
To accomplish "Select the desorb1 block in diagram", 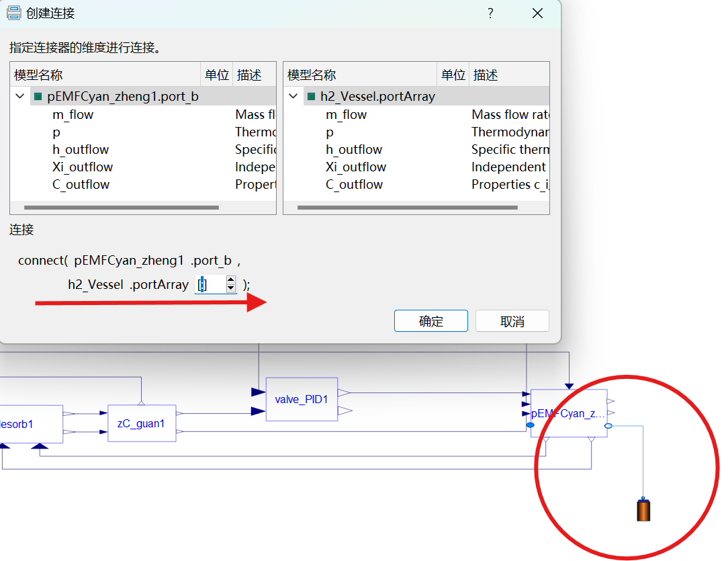I will tap(31, 424).
